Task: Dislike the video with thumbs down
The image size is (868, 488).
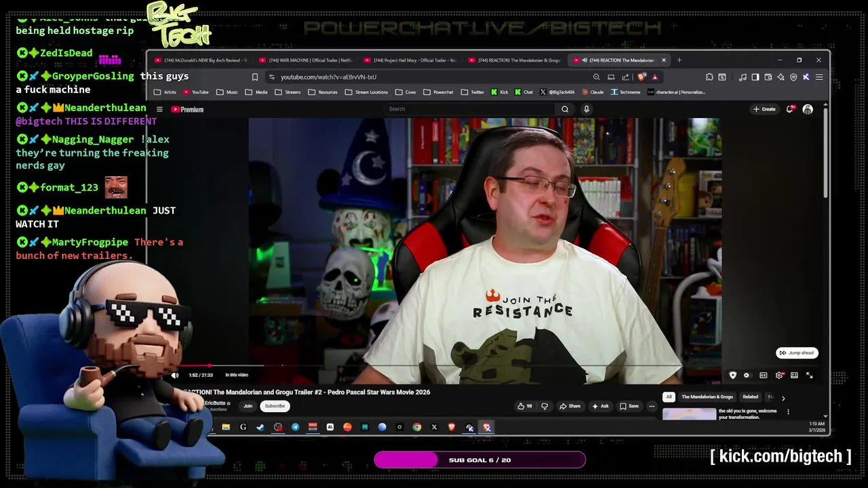Action: pyautogui.click(x=544, y=406)
